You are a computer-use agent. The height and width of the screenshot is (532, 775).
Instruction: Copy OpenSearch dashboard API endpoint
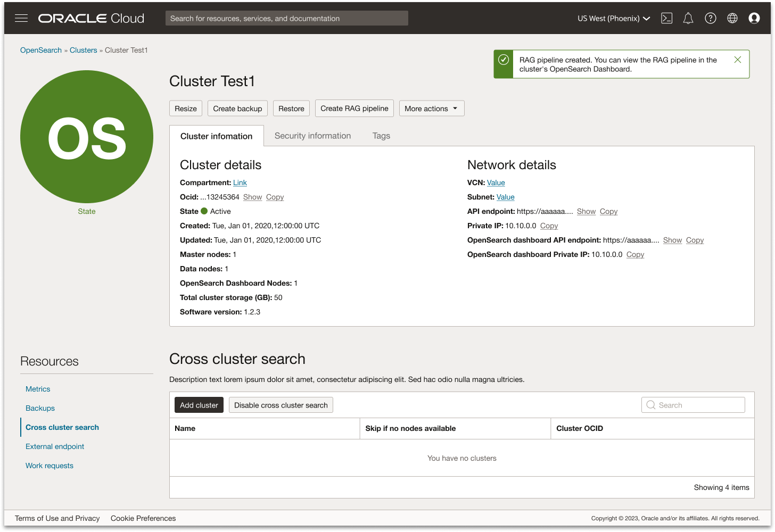coord(695,240)
